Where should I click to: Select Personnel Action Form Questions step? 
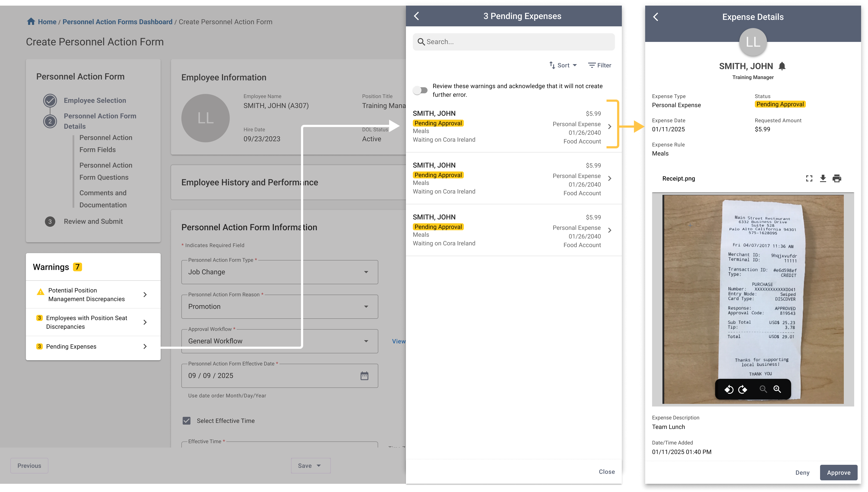[x=106, y=171]
